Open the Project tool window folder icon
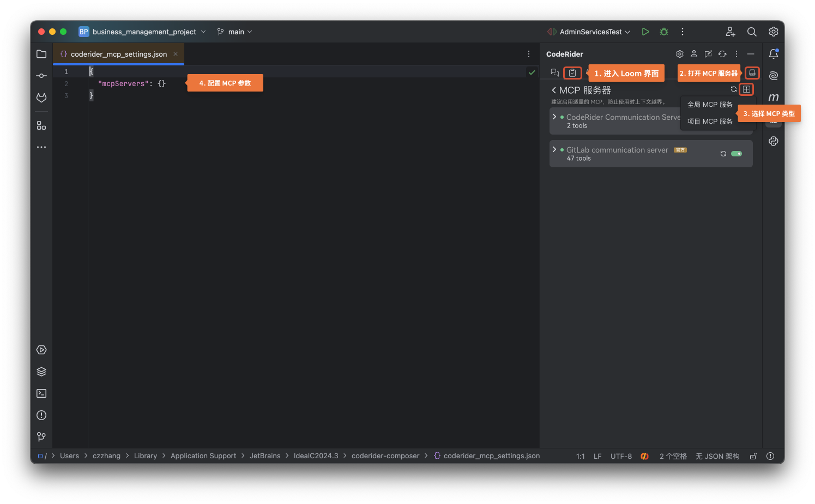 [41, 54]
